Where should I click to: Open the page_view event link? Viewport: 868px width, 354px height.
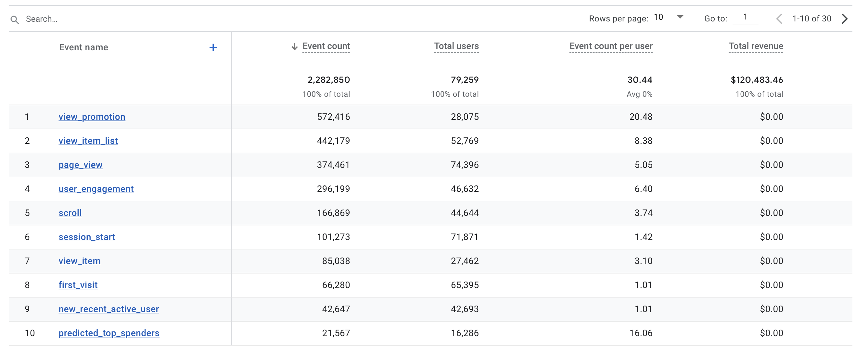(x=81, y=165)
